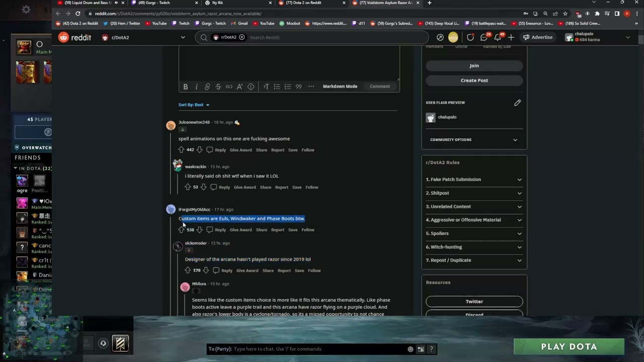The image size is (644, 362).
Task: Apply bold formatting in the comment editor
Action: coord(186,86)
